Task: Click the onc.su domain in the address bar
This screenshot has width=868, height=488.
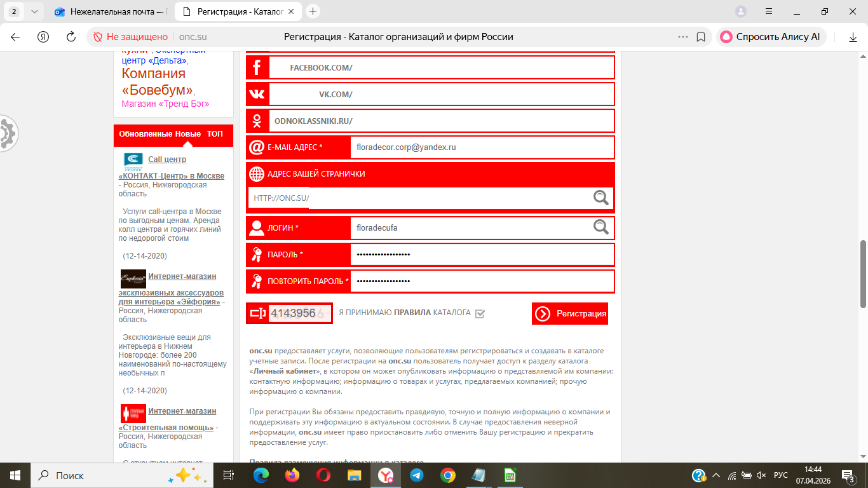Action: pos(193,37)
